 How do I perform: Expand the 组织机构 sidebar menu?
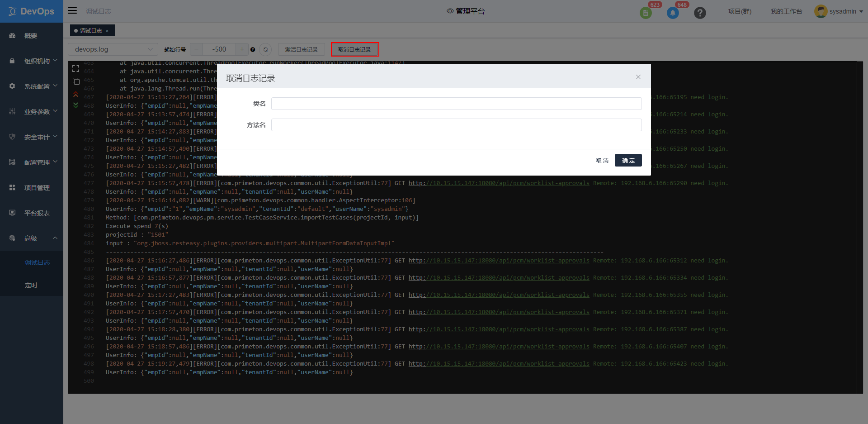[x=55, y=60]
